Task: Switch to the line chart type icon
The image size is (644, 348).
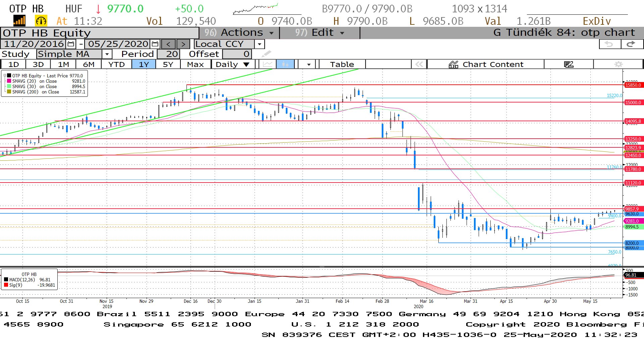Action: click(268, 64)
